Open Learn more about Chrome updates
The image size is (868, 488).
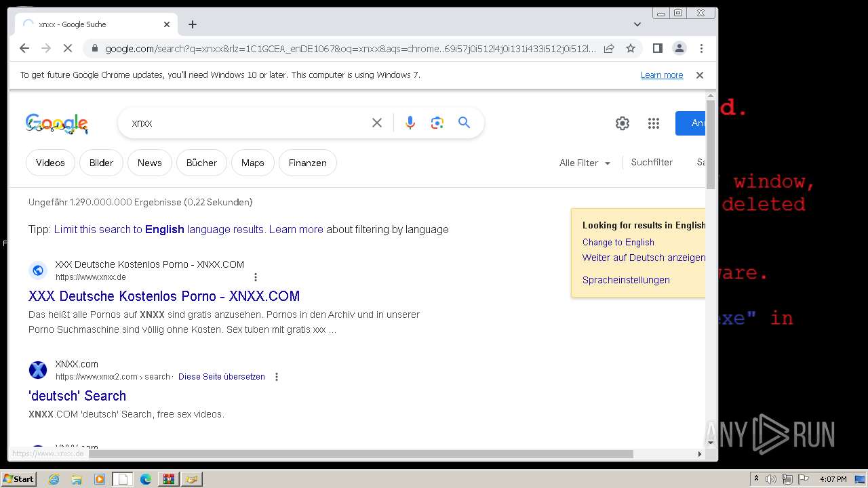(662, 75)
